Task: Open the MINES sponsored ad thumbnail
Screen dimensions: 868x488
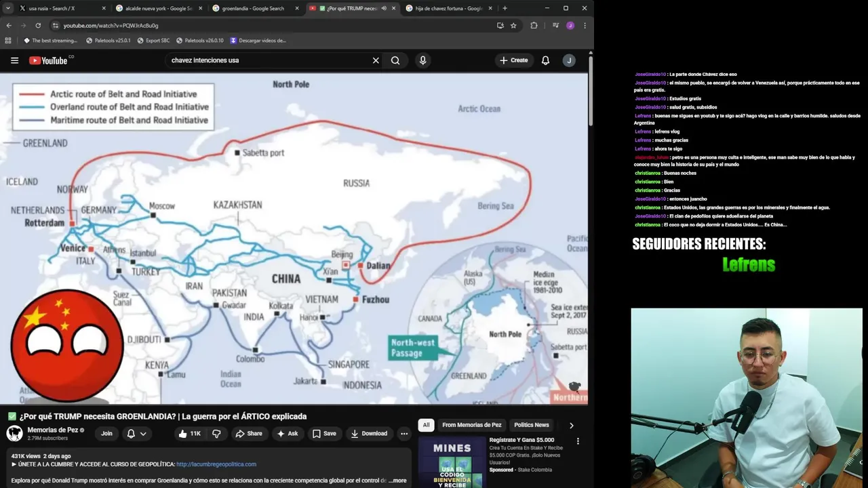Action: tap(452, 462)
